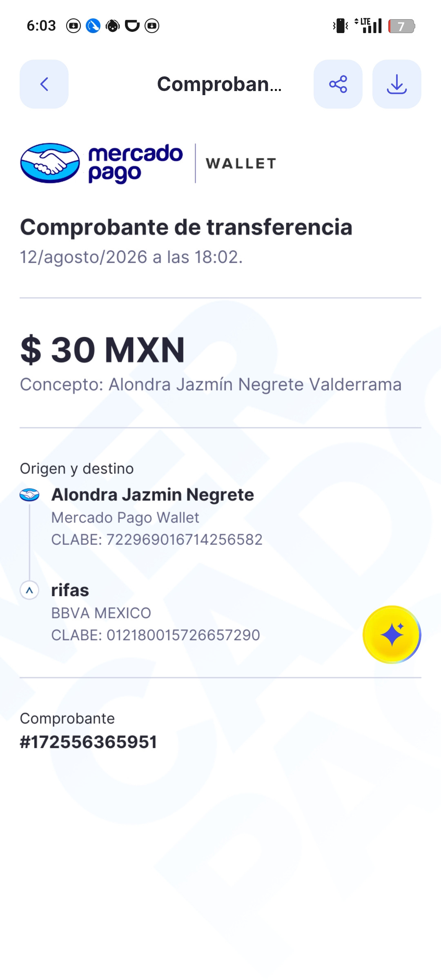Go back using the left chevron button
441x980 pixels.
[44, 84]
